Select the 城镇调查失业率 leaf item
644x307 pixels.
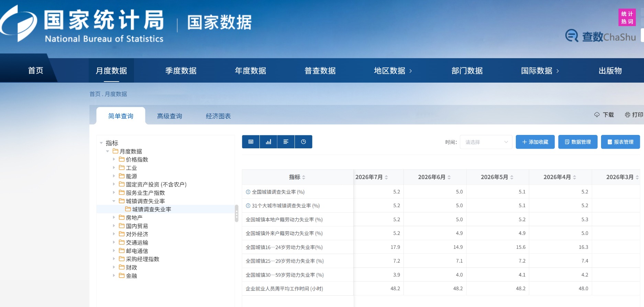[x=152, y=209]
